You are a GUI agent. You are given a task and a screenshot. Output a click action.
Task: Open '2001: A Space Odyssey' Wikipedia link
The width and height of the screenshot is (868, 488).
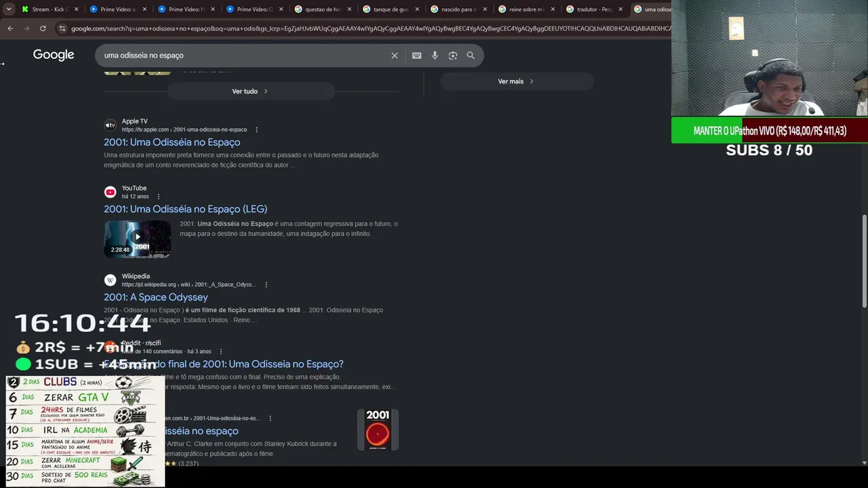point(156,297)
